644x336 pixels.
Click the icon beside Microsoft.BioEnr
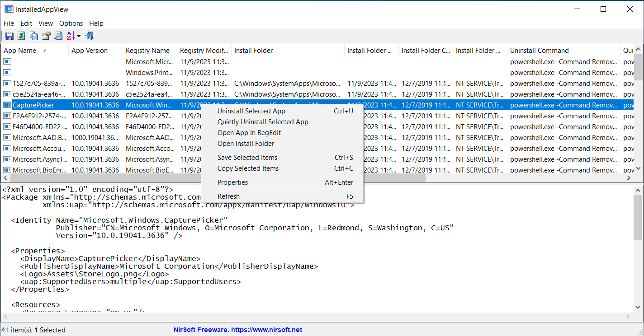7,170
